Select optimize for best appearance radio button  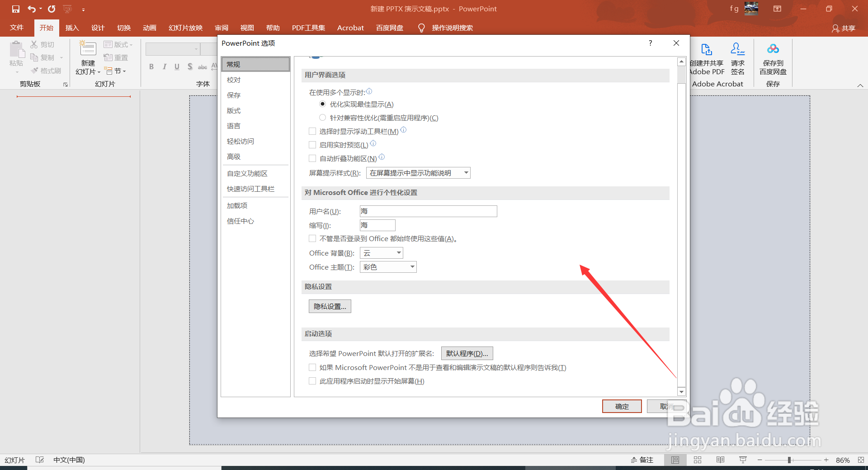pyautogui.click(x=322, y=104)
